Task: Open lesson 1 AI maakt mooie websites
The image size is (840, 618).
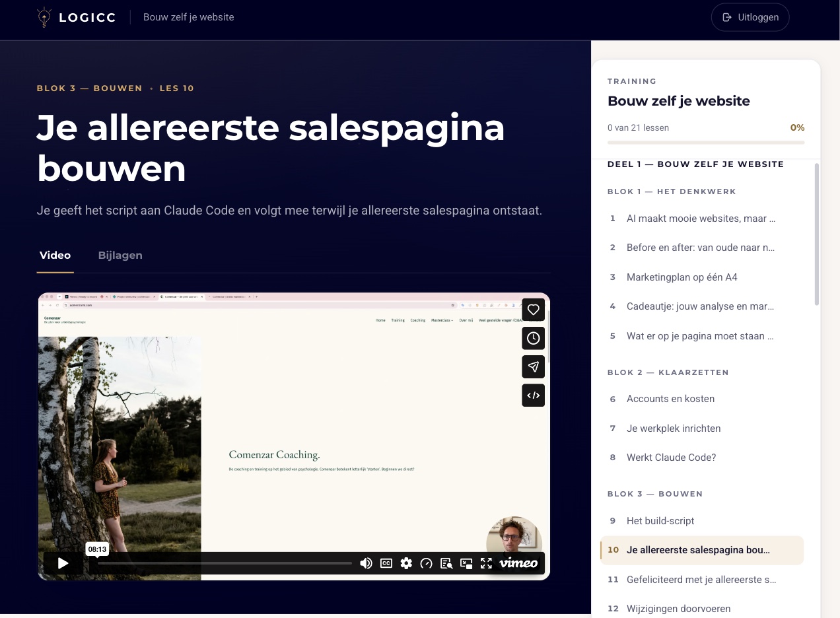Action: [x=702, y=219]
